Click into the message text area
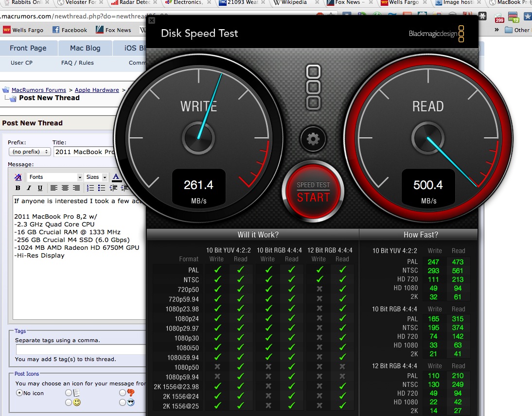The image size is (532, 416). (79, 258)
